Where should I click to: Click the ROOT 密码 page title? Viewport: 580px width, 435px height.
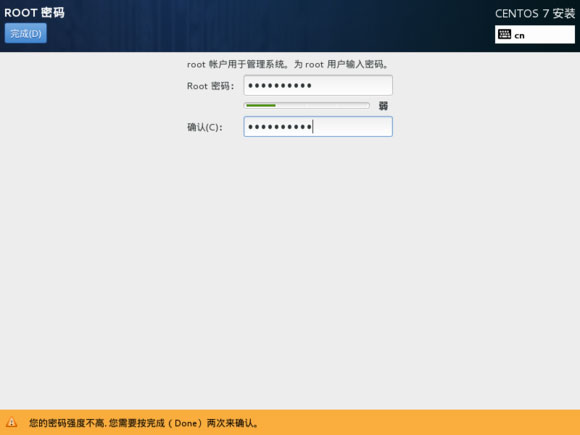[34, 13]
